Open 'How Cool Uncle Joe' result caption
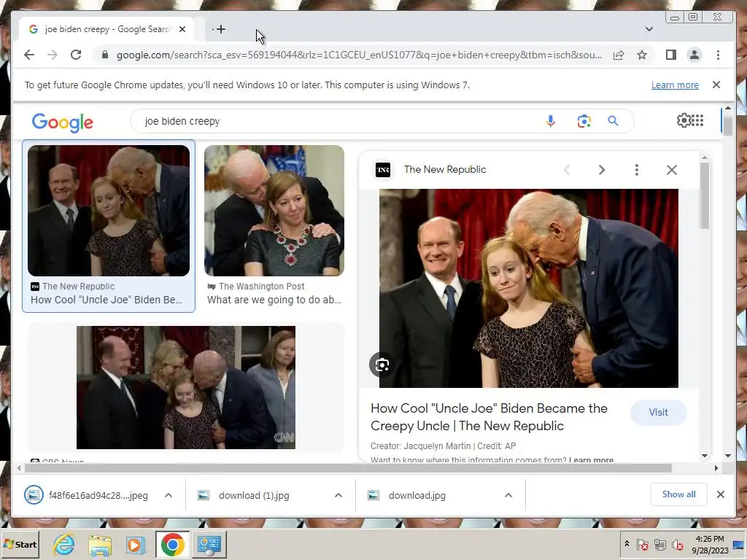The height and width of the screenshot is (560, 747). click(107, 300)
